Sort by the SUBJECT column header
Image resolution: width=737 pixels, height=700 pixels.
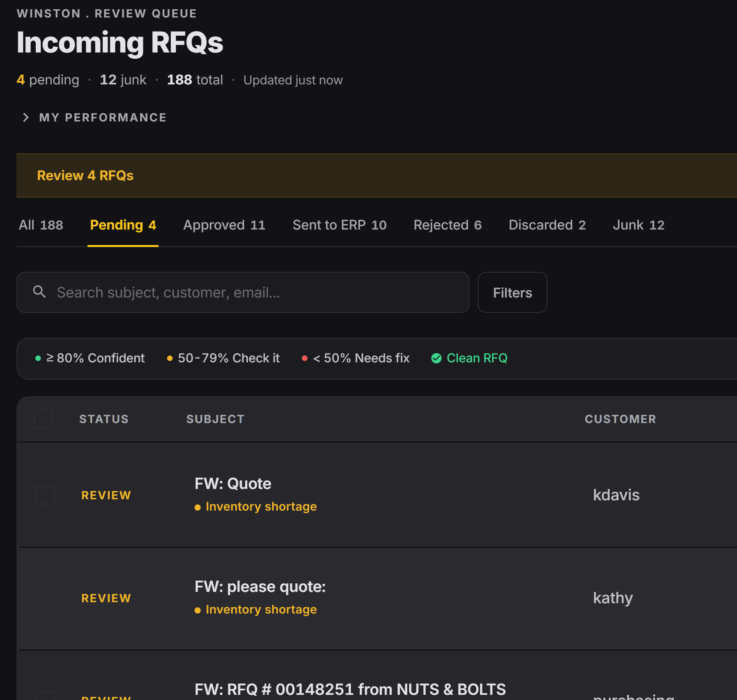point(215,419)
